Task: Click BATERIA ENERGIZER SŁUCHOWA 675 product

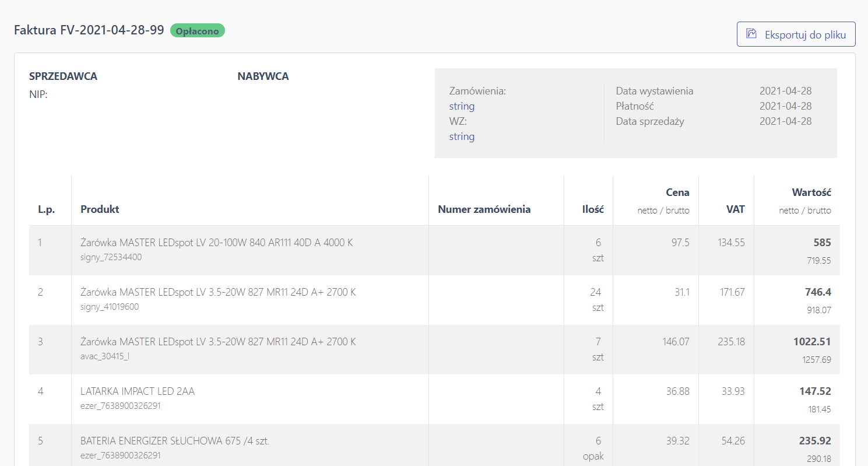Action: [175, 441]
